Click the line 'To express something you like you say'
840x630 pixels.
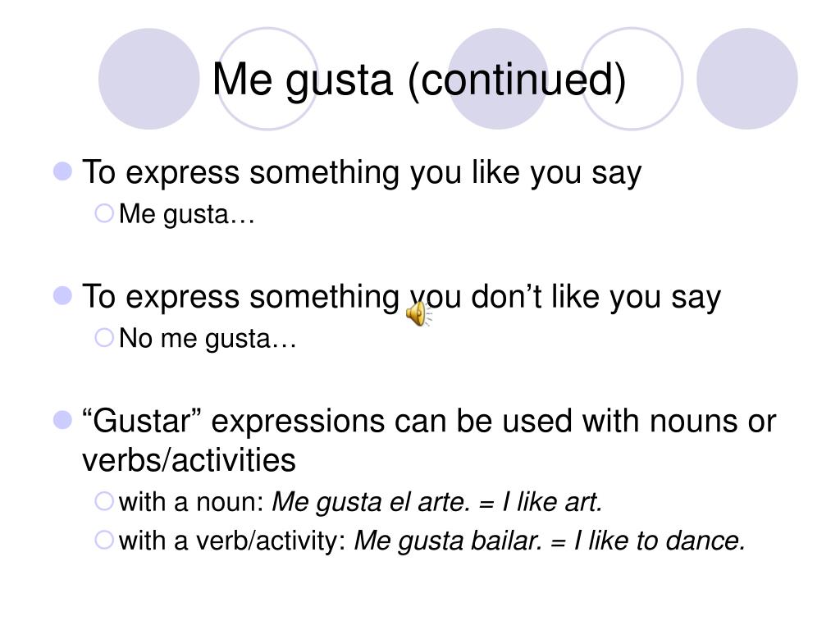coord(362,173)
